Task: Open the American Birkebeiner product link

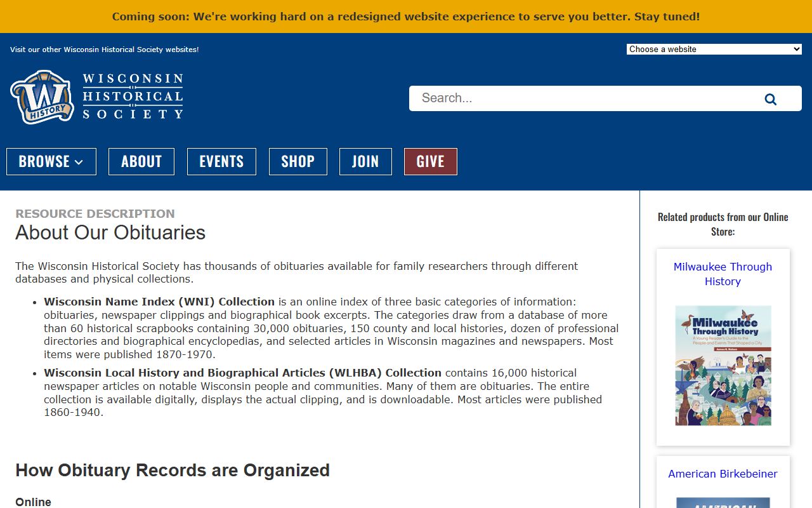Action: tap(723, 474)
